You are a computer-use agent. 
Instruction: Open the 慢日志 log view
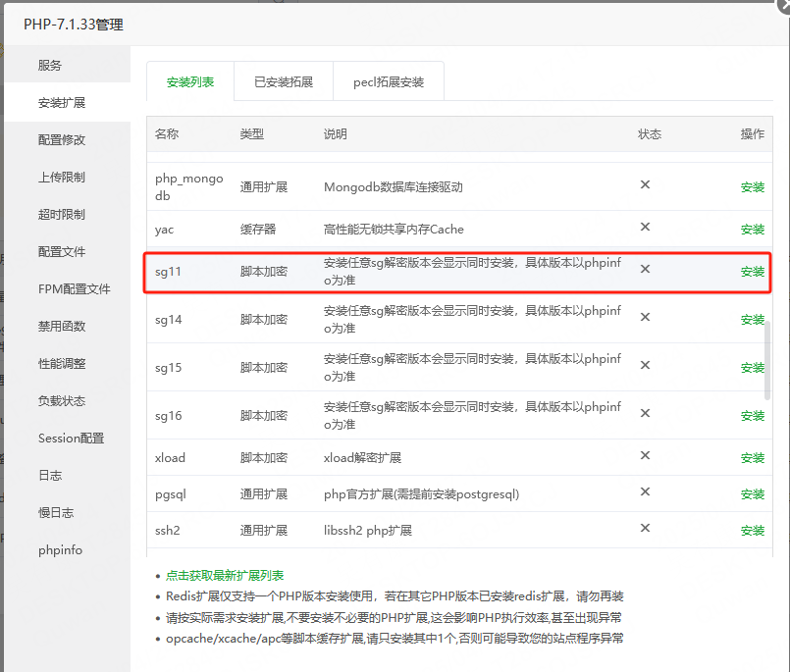coord(57,512)
